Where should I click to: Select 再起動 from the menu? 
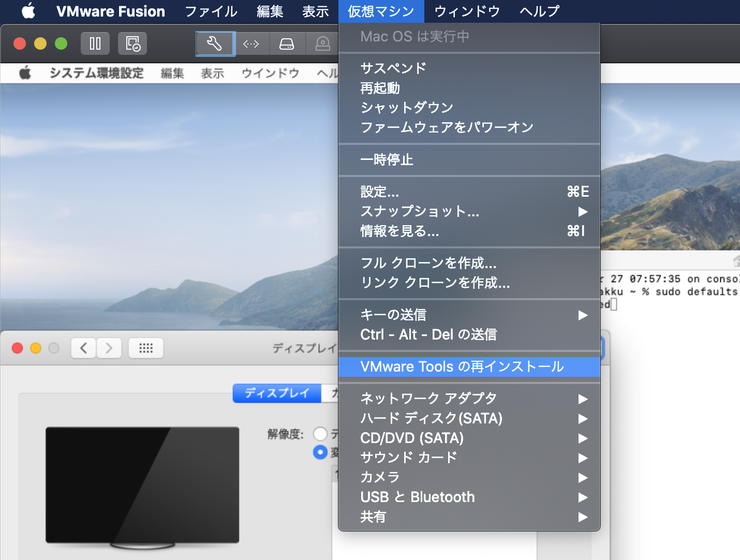469,88
